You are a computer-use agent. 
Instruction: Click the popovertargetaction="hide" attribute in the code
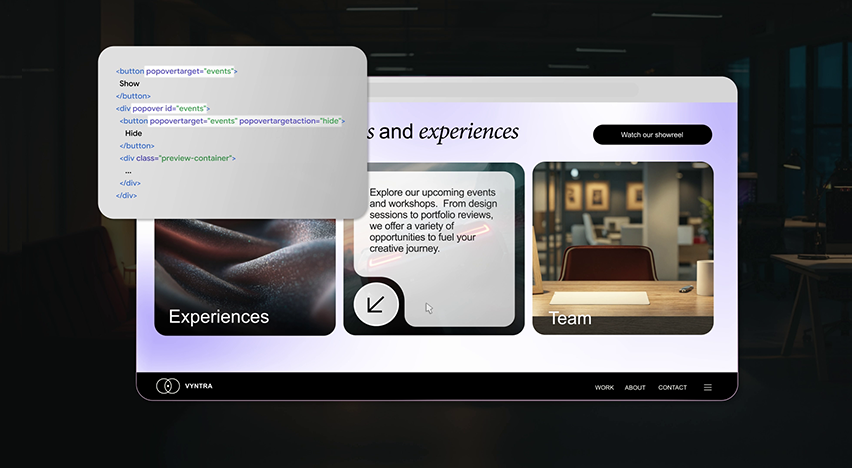(290, 120)
